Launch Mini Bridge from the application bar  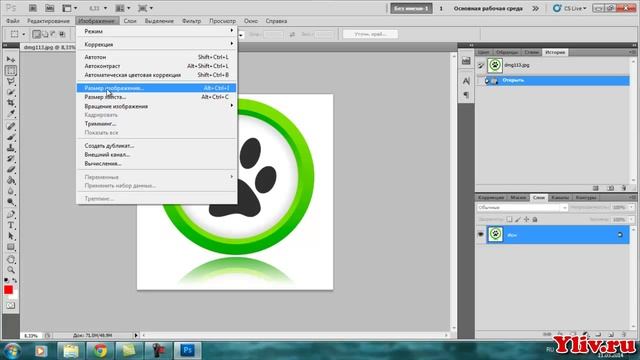pos(49,8)
